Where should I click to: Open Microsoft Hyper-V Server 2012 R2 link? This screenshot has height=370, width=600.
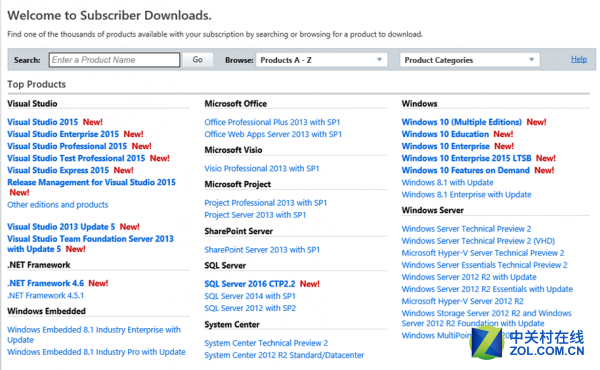462,301
